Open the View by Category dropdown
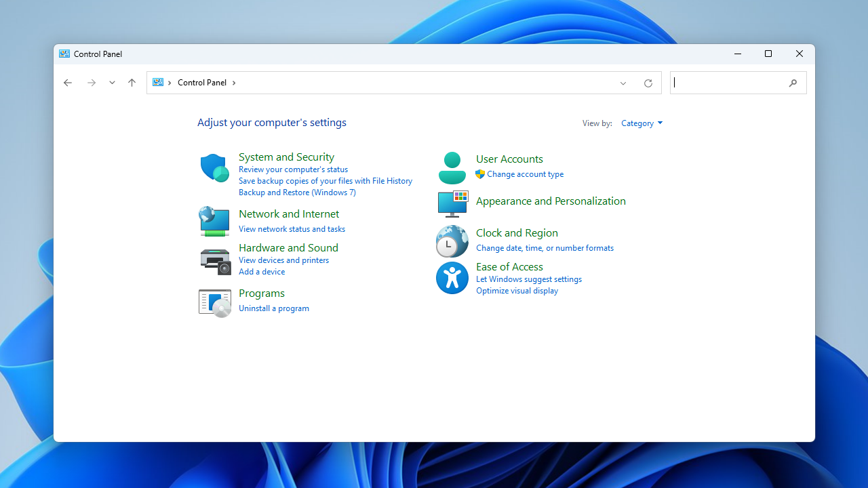 pos(642,123)
